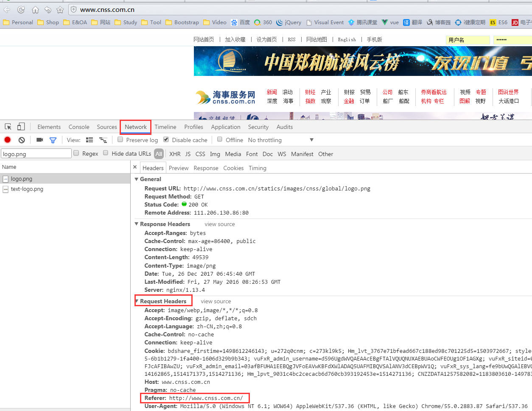Open the No throttling dropdown
This screenshot has height=411, width=532.
point(280,140)
